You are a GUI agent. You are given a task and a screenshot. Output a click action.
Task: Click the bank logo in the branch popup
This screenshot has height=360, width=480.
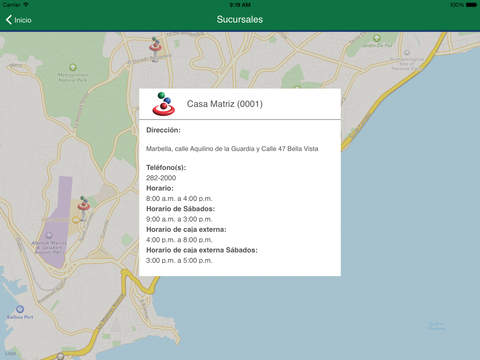click(164, 104)
